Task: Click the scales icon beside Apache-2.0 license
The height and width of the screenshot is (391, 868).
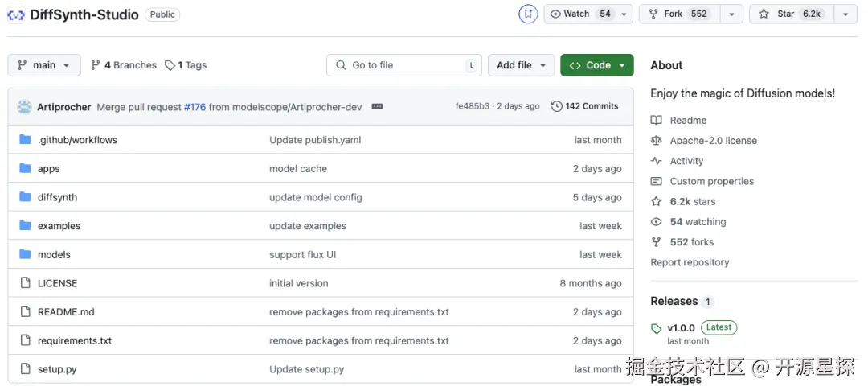Action: point(656,141)
